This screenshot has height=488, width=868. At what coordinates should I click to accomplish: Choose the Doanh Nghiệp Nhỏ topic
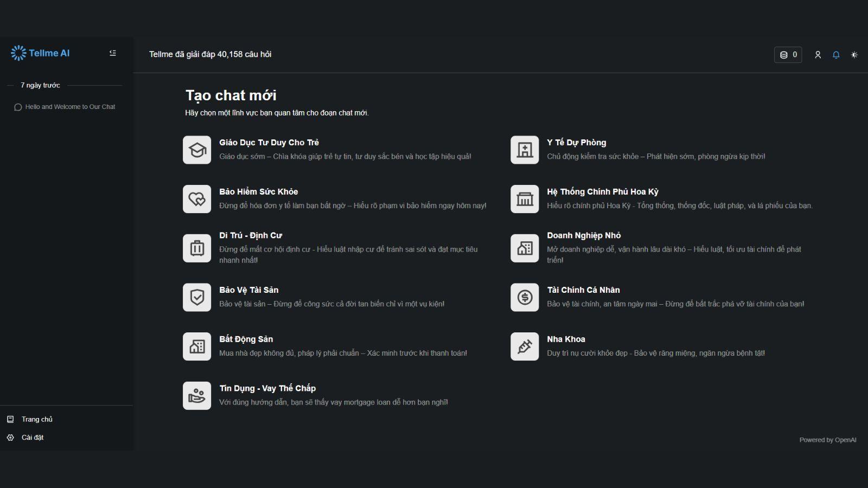tap(584, 235)
